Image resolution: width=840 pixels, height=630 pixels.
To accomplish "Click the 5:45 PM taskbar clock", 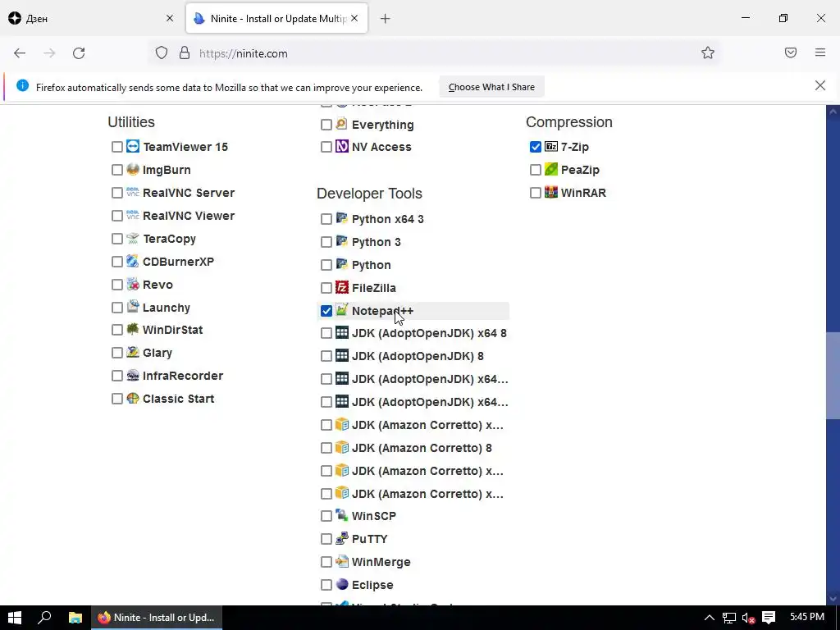I will click(807, 617).
